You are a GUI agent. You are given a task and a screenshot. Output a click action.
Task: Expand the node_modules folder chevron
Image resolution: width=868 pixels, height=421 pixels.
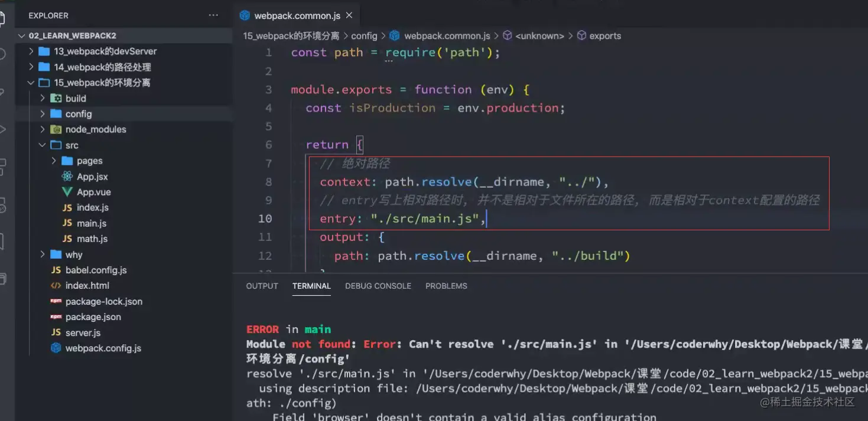(43, 129)
